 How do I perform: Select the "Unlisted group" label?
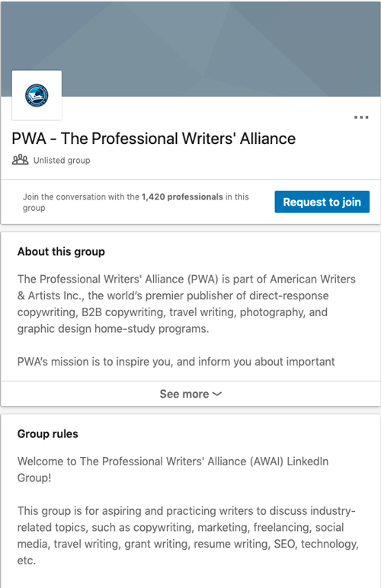[x=62, y=161]
